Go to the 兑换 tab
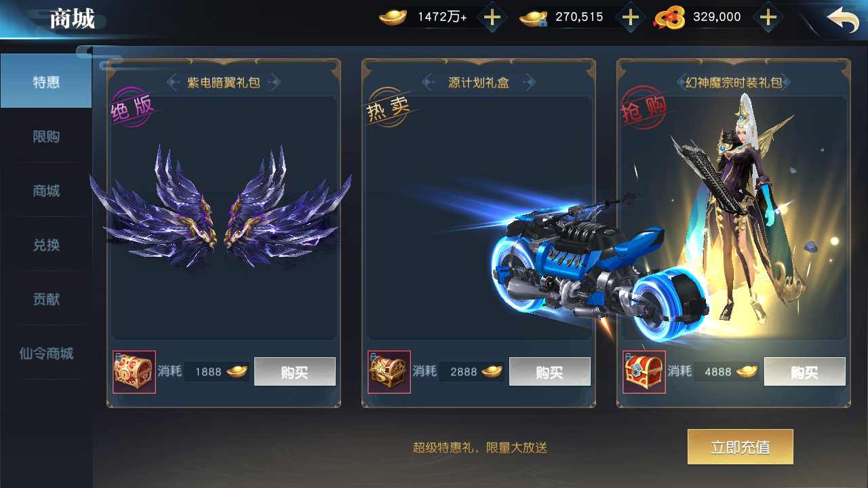The image size is (868, 488). tap(46, 245)
